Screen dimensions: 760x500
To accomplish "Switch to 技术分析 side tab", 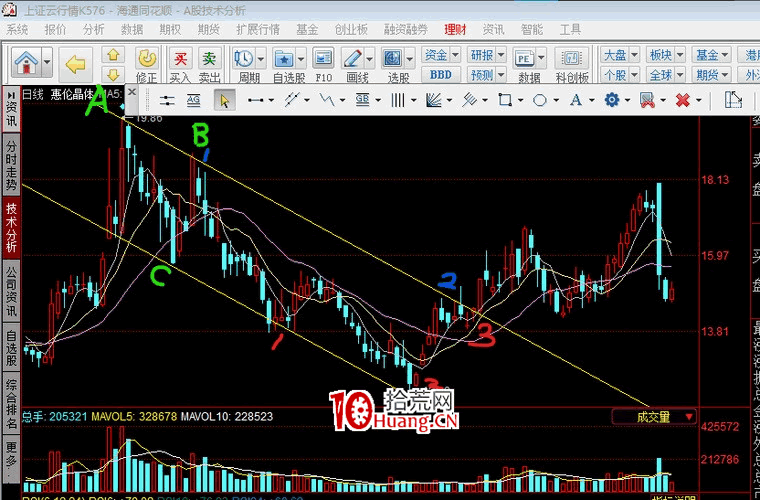I will pyautogui.click(x=11, y=227).
